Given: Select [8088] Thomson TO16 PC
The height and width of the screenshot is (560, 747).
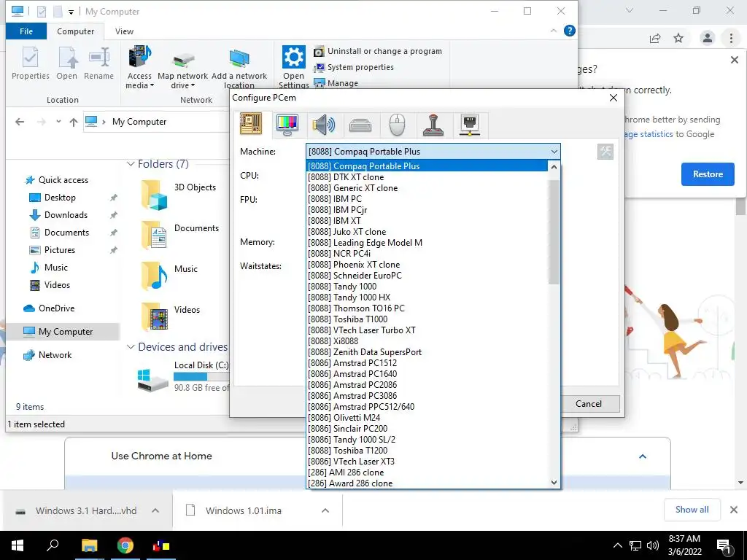Looking at the screenshot, I should (427, 308).
